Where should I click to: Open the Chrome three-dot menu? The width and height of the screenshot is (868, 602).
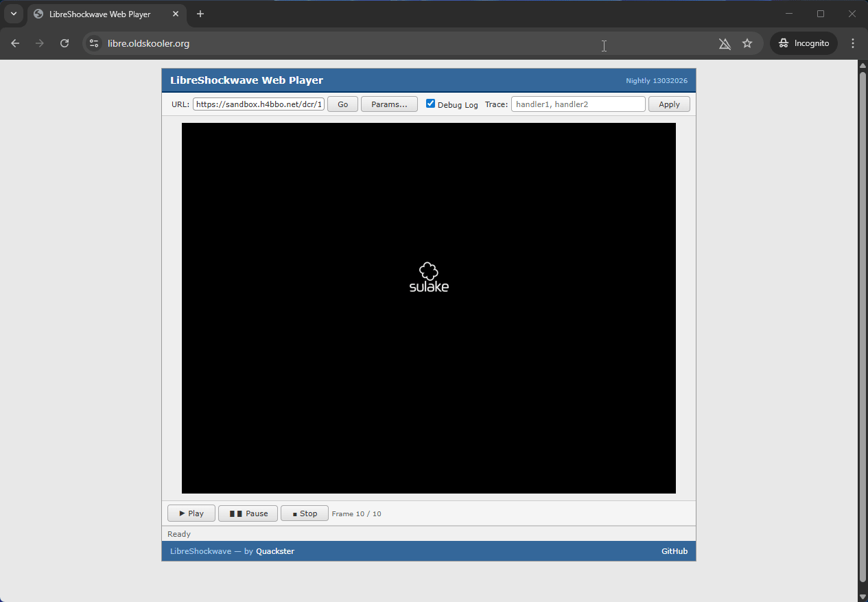pos(853,43)
